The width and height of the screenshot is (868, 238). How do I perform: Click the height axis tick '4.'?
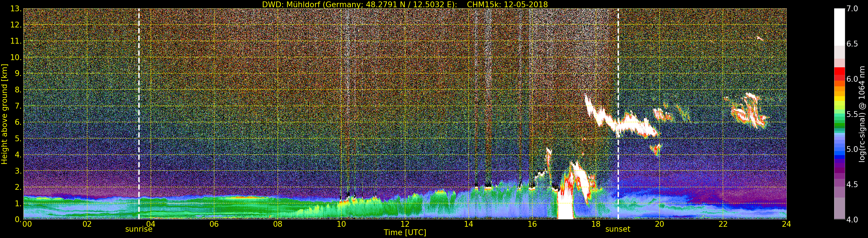click(18, 155)
